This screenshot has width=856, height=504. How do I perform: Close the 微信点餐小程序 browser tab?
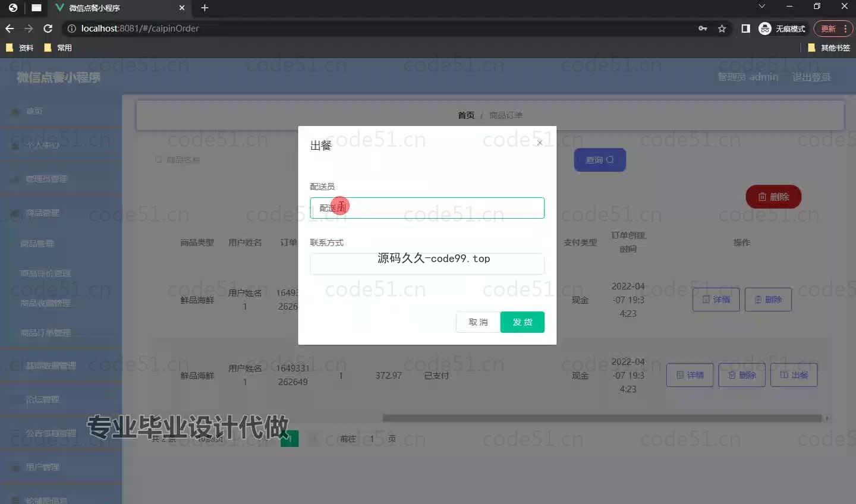(x=182, y=8)
